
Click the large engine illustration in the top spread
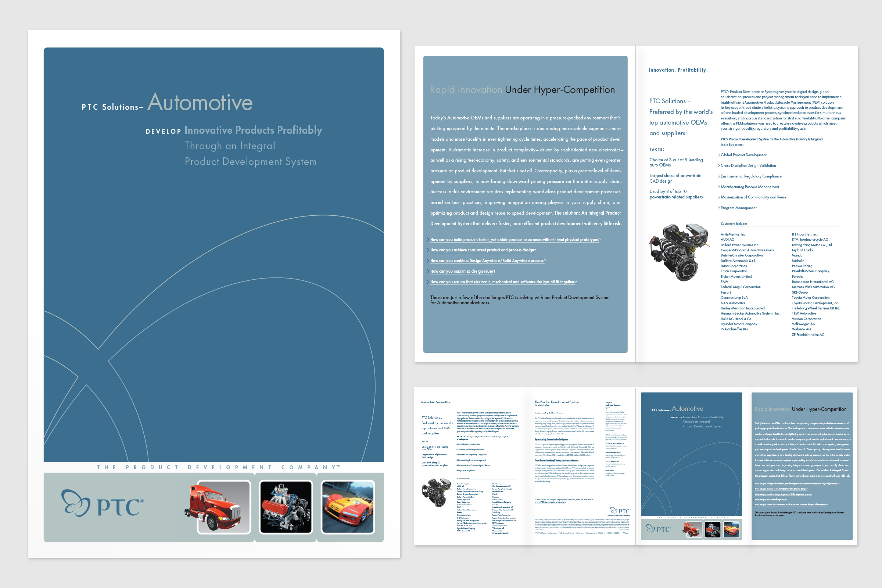(x=680, y=252)
